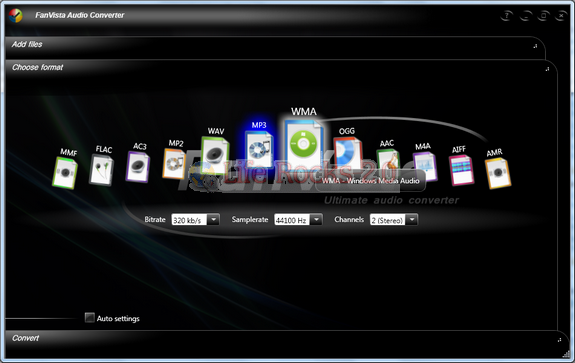Choose the AMR format icon
This screenshot has width=575, height=363.
click(x=498, y=173)
